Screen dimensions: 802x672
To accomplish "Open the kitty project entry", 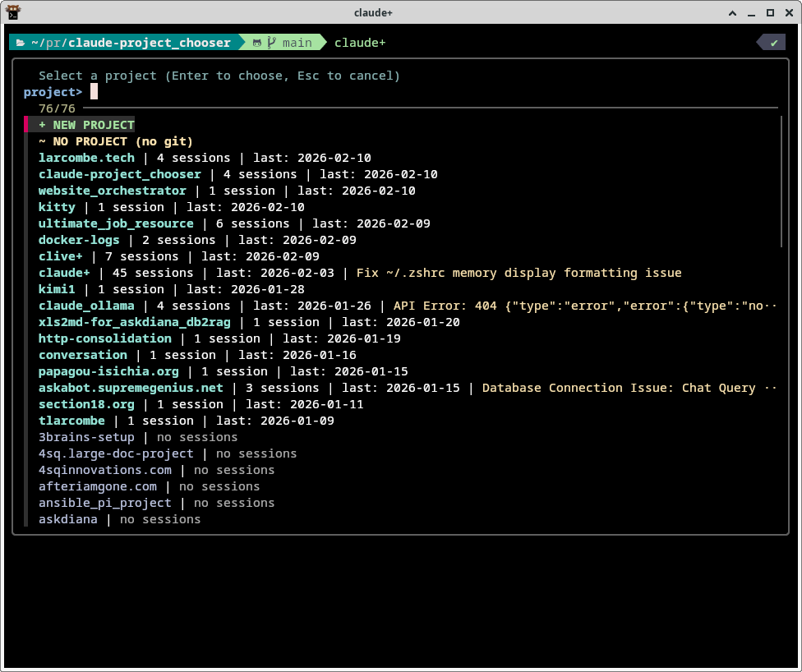I will coord(57,207).
